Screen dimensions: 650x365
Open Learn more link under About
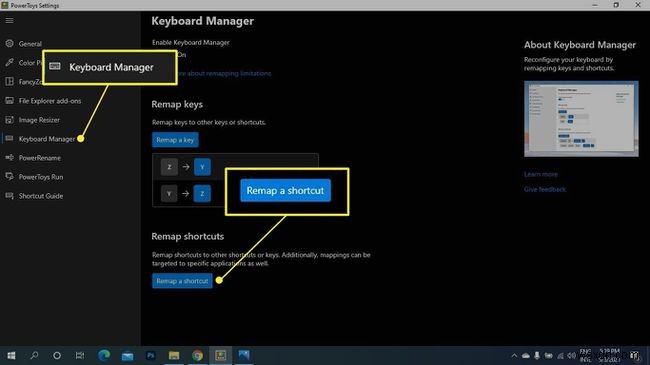541,174
